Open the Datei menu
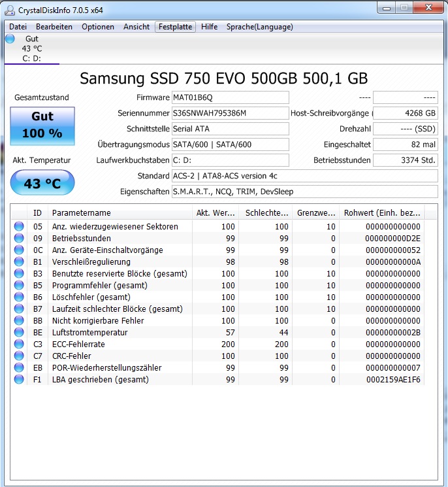This screenshot has height=487, width=448. point(18,27)
